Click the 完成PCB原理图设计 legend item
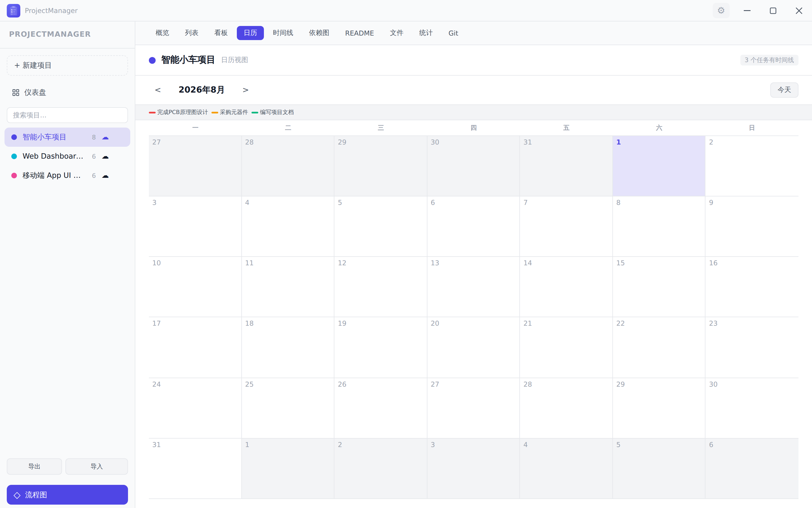Image resolution: width=812 pixels, height=508 pixels. 178,112
